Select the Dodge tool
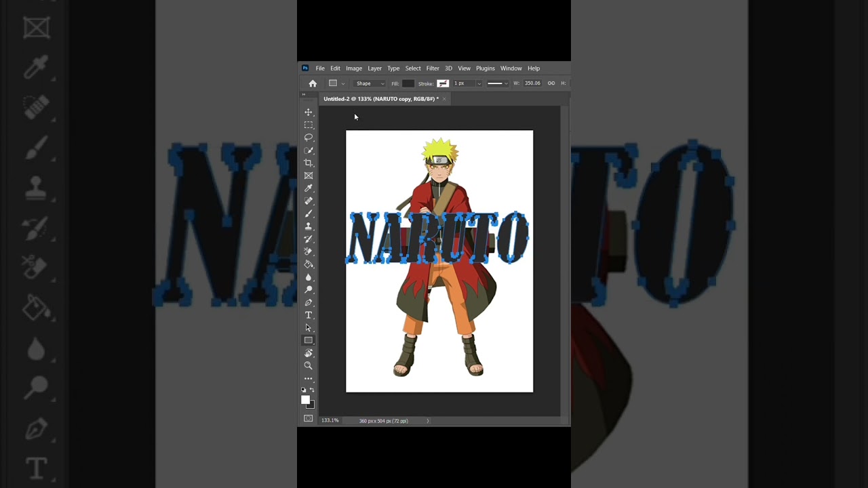This screenshot has width=868, height=488. (309, 289)
